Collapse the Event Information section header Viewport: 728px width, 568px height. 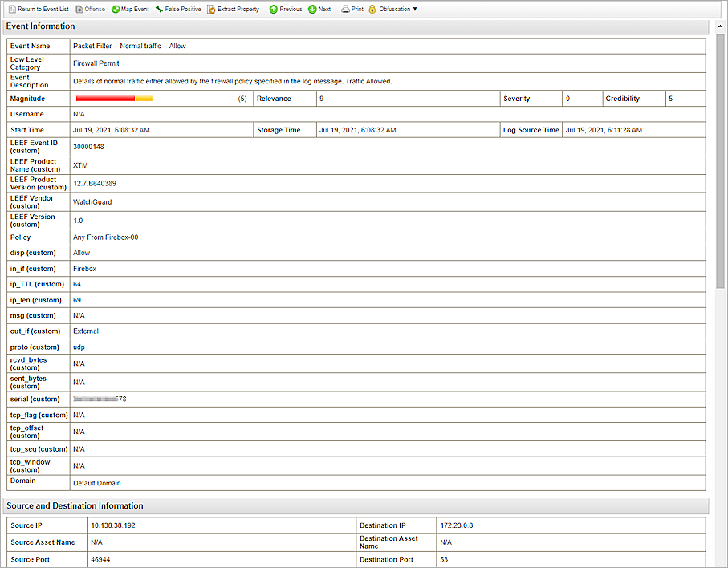tap(41, 26)
